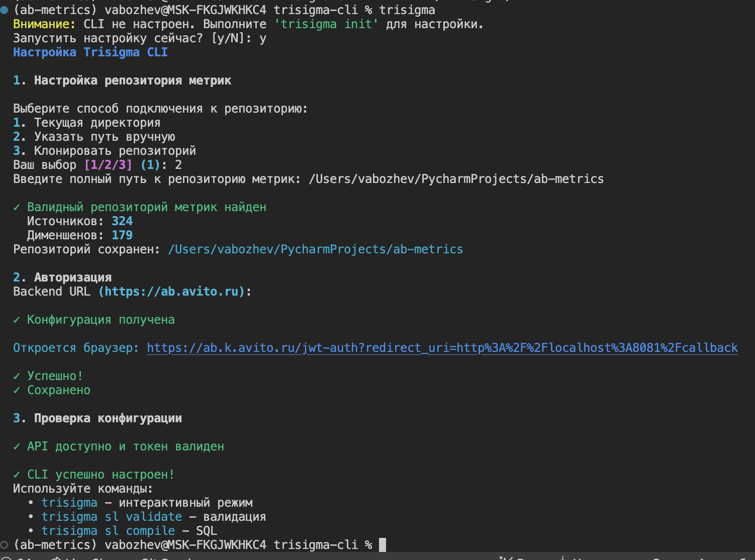Click the hollow circle beside the final prompt
This screenshot has width=755, height=560.
click(5, 543)
